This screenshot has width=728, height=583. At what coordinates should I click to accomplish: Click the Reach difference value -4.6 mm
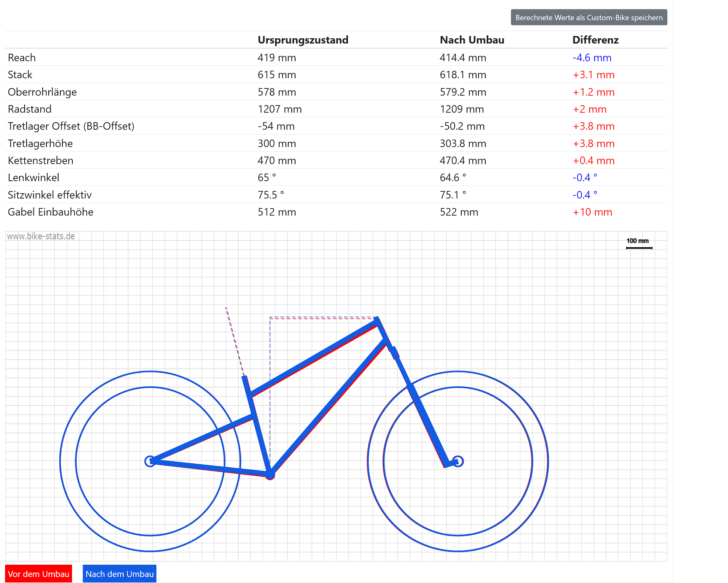591,58
